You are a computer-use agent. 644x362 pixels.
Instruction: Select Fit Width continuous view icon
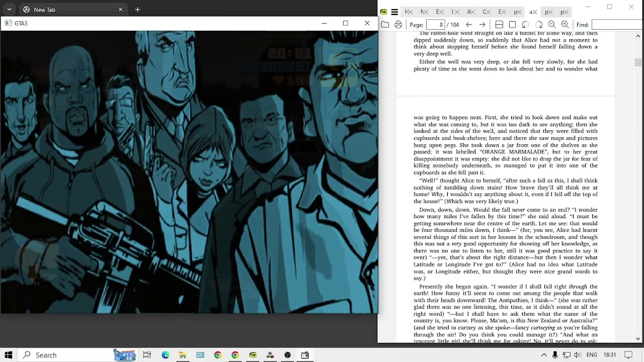point(499,25)
